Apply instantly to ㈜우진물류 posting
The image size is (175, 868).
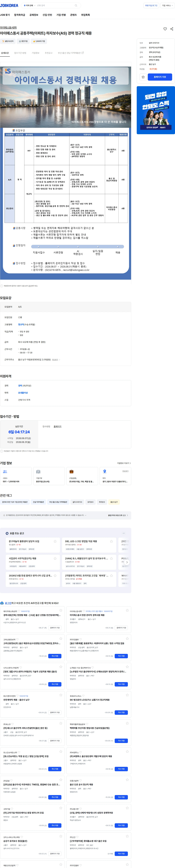pyautogui.click(x=121, y=656)
